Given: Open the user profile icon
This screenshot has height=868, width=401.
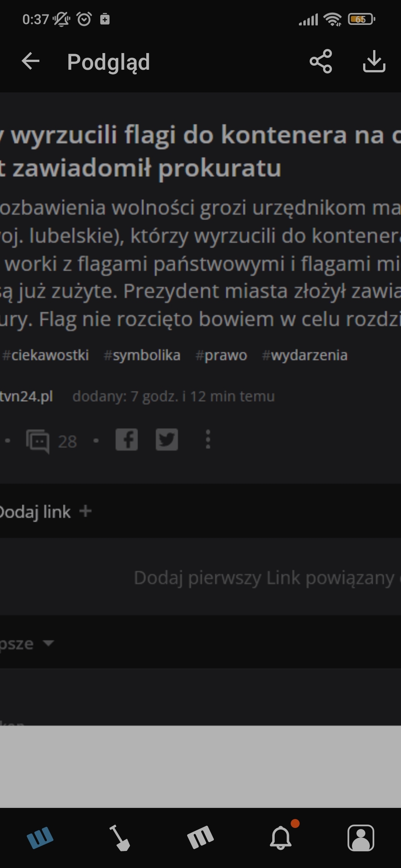Looking at the screenshot, I should point(361,838).
